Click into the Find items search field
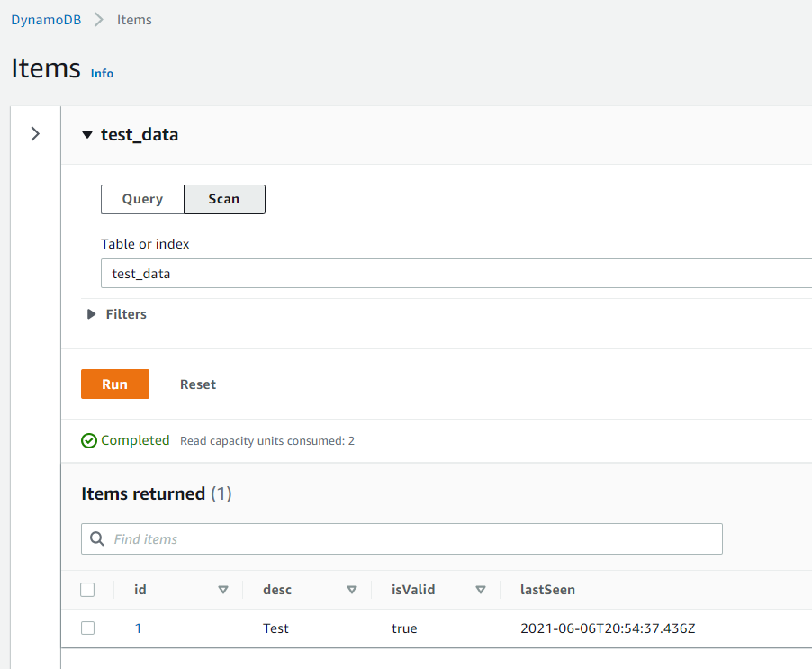 click(x=414, y=539)
